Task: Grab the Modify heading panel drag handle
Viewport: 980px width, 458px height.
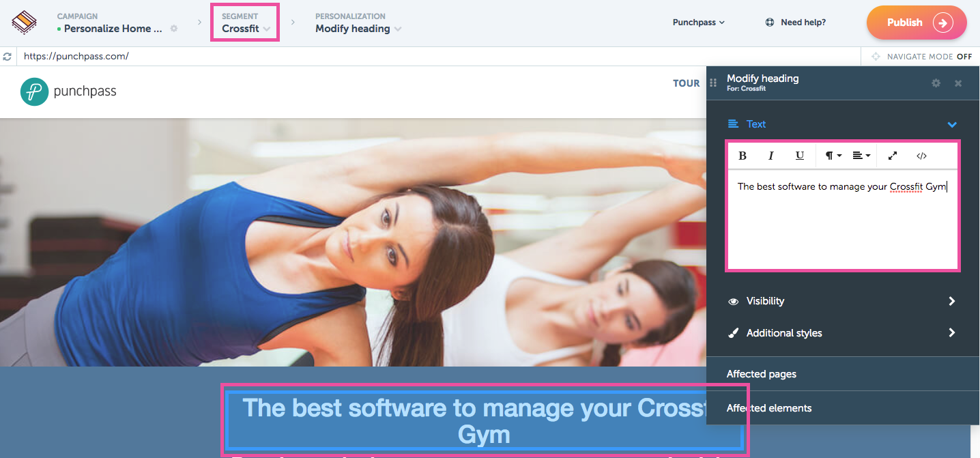Action: pos(714,83)
